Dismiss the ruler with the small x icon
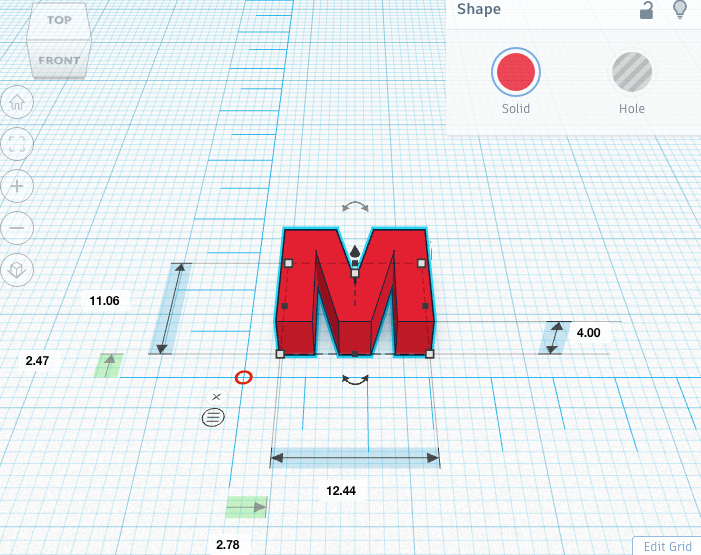 click(x=216, y=397)
